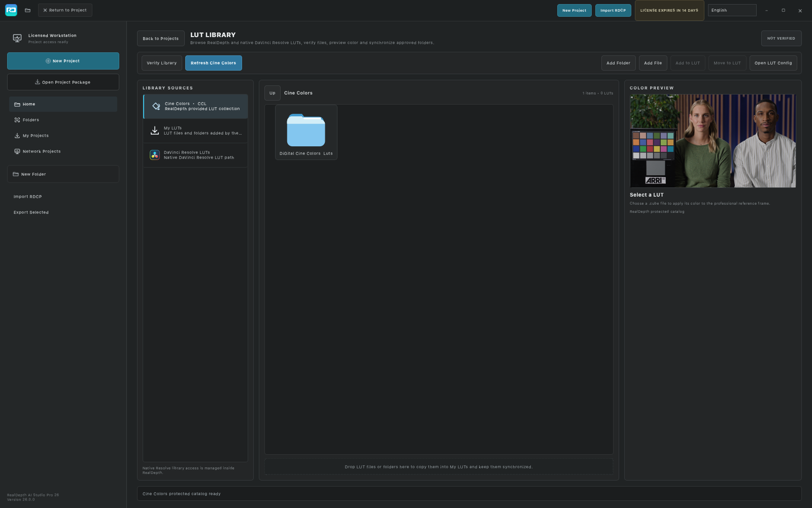Click Import RDCP in the sidebar
The width and height of the screenshot is (812, 508).
click(28, 197)
